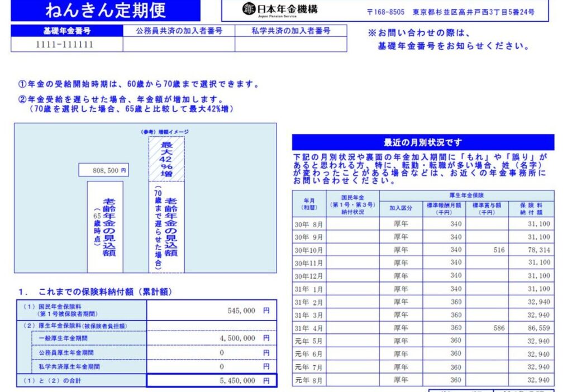Click the 65歳時点 pension estimate bar
This screenshot has height=392, width=572.
[x=105, y=226]
